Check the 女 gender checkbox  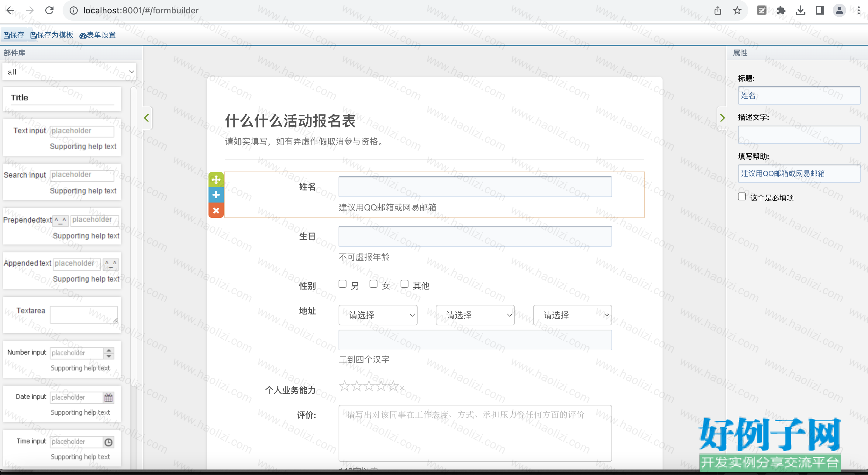[x=373, y=284]
